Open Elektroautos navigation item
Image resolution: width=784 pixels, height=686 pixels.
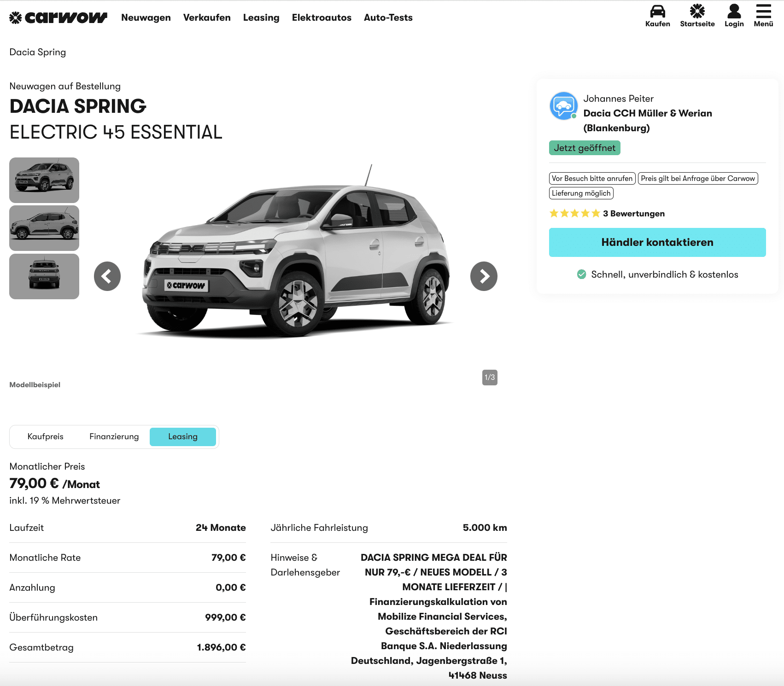322,17
